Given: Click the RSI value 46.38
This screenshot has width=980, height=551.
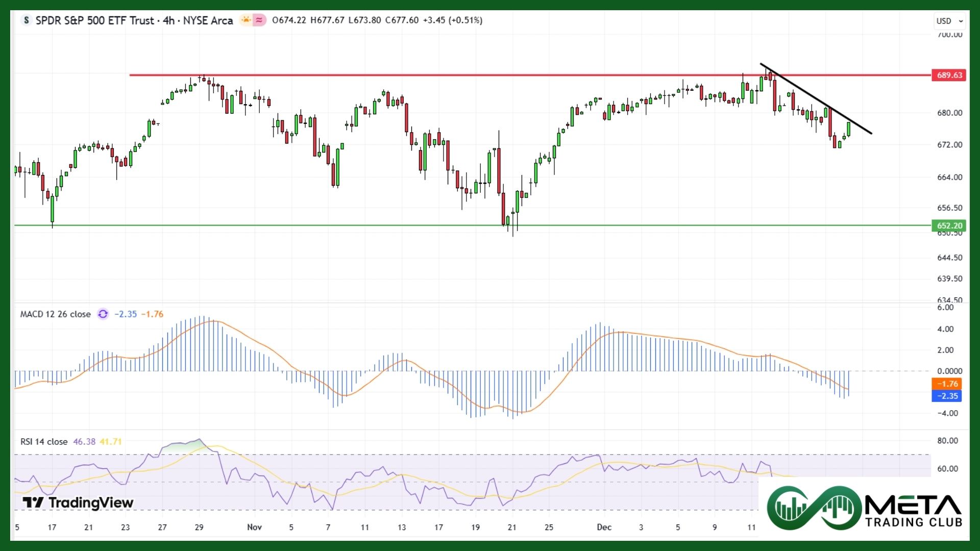Looking at the screenshot, I should click(x=84, y=442).
